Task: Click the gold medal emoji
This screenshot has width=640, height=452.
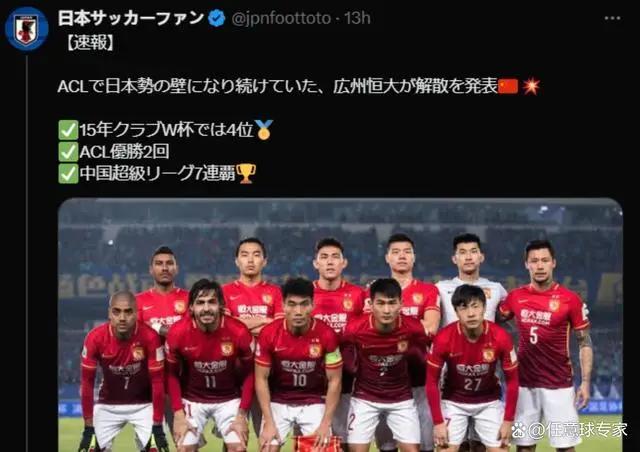Action: pyautogui.click(x=264, y=130)
